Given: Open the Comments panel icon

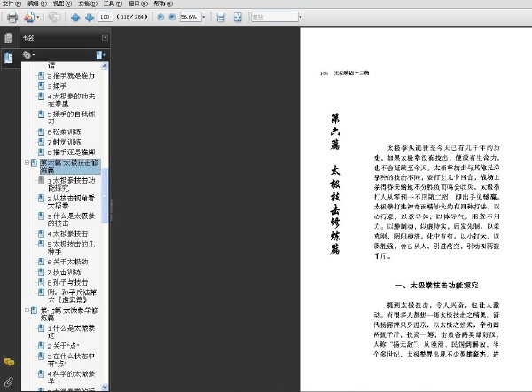Looking at the screenshot, I should click(9, 362).
